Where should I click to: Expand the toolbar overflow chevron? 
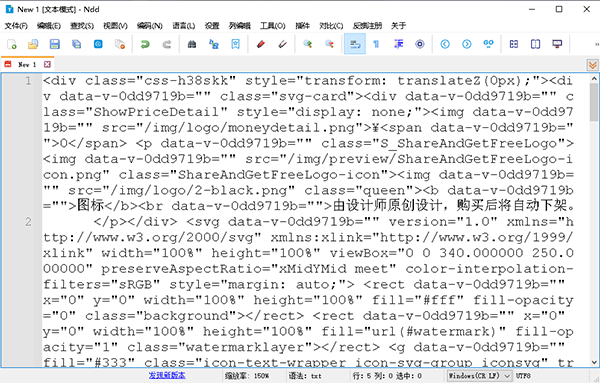point(596,44)
